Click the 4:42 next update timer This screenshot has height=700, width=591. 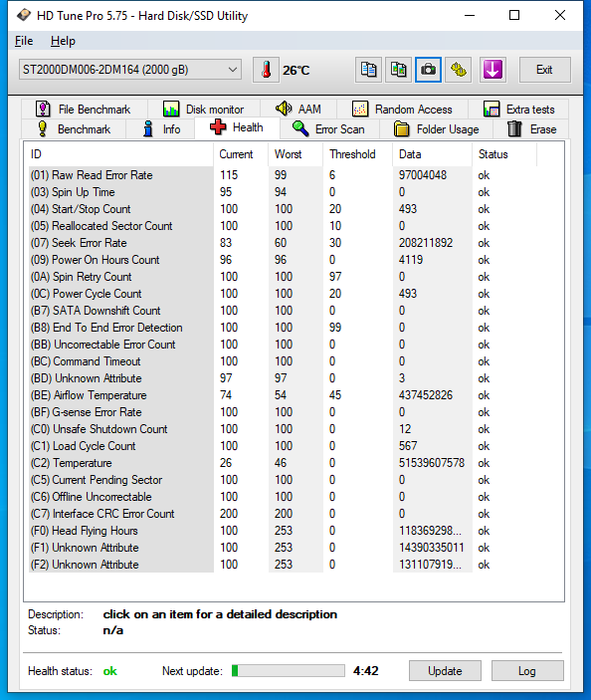click(366, 671)
